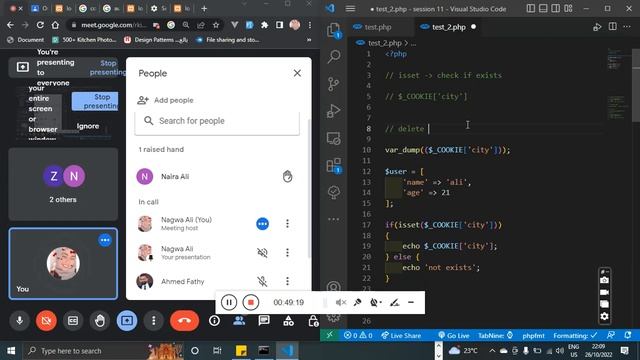Open meeting details info
Image resolution: width=640 pixels, height=360 pixels.
(x=214, y=321)
